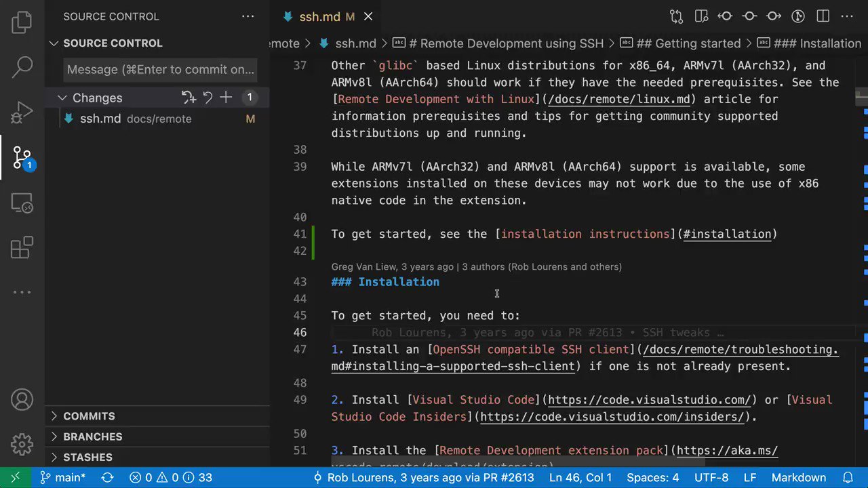Expand the BRANCHES section
868x488 pixels.
click(92, 436)
